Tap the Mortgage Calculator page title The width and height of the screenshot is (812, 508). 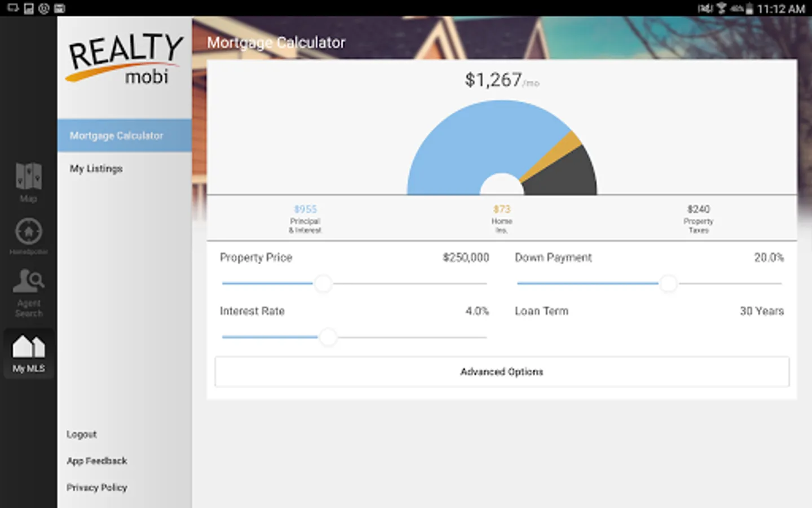click(276, 42)
